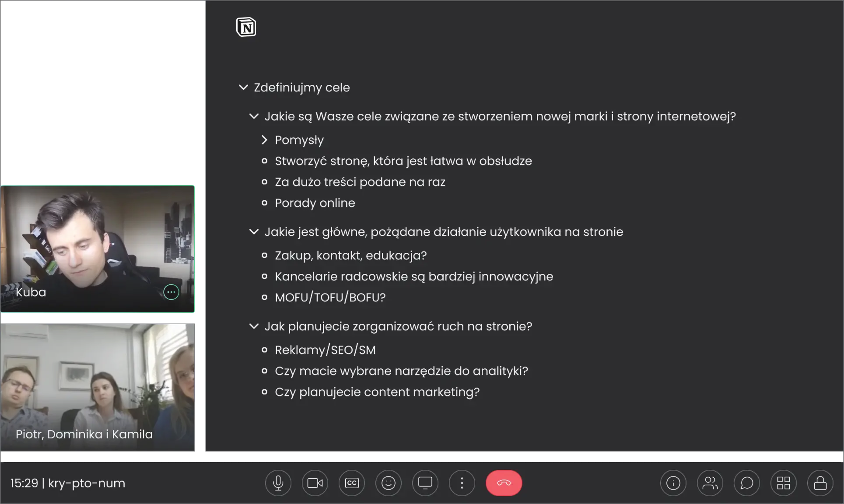Open the host controls lock icon
This screenshot has width=844, height=504.
820,483
